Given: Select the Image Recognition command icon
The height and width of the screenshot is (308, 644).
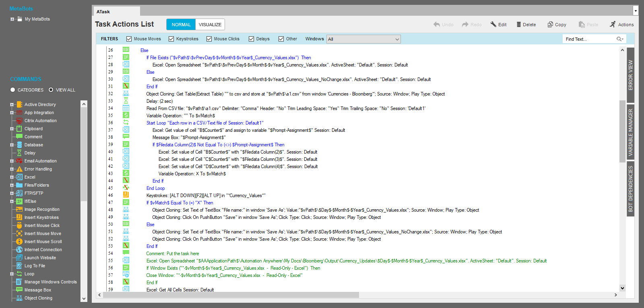Looking at the screenshot, I should pos(19,209).
